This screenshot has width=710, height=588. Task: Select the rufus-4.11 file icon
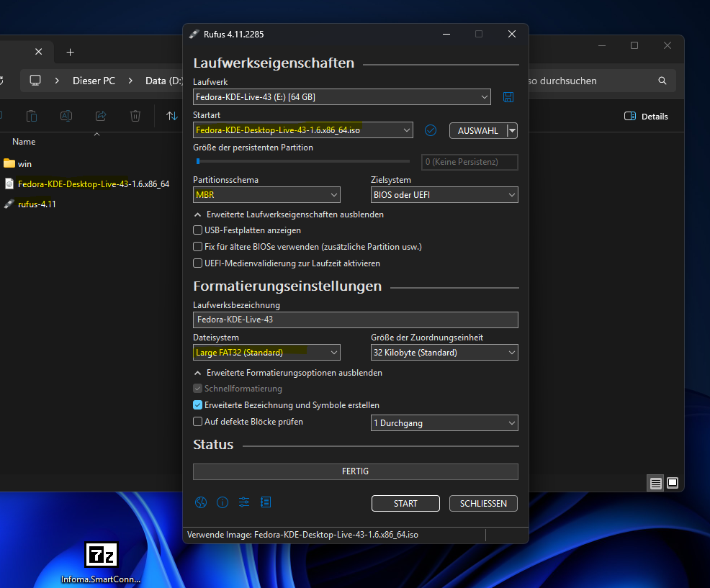[9, 204]
